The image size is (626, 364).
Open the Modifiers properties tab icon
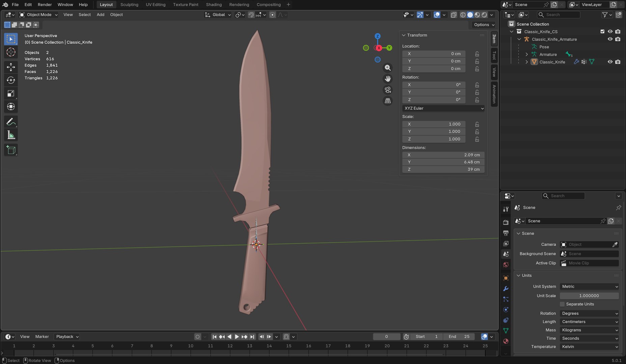tap(506, 289)
